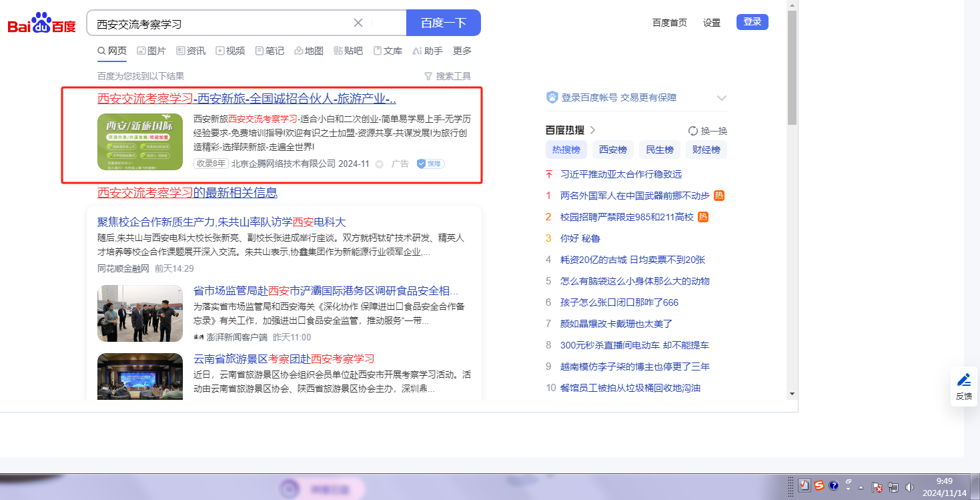Image resolution: width=980 pixels, height=500 pixels.
Task: Open the 搜索工具 filter options
Action: click(448, 76)
